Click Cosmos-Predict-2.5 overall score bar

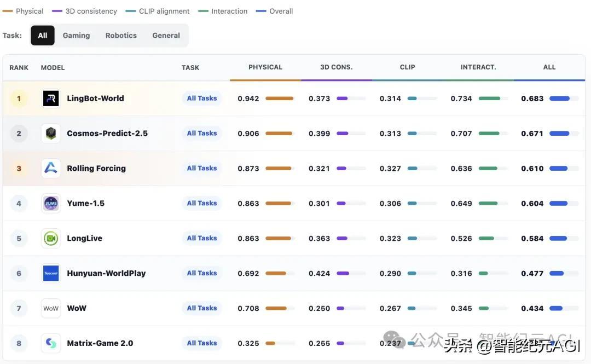564,134
